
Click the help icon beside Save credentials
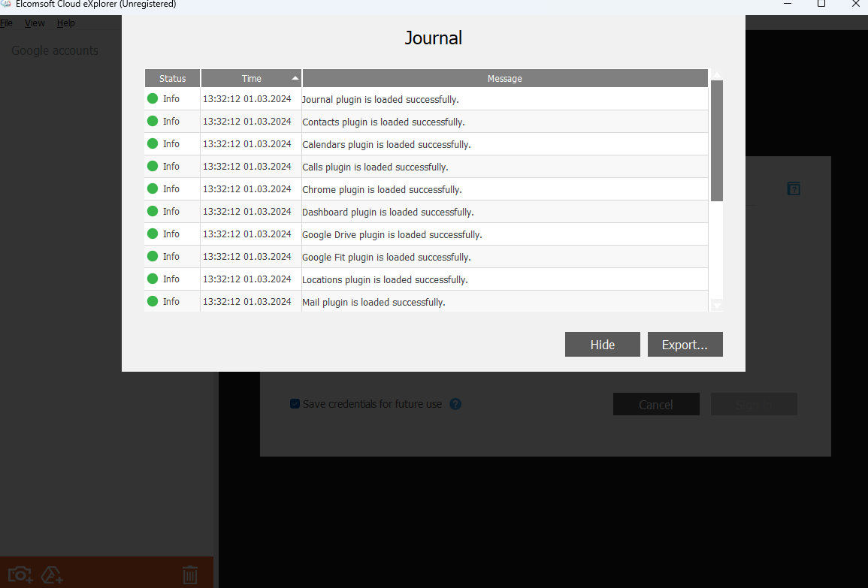pyautogui.click(x=455, y=404)
